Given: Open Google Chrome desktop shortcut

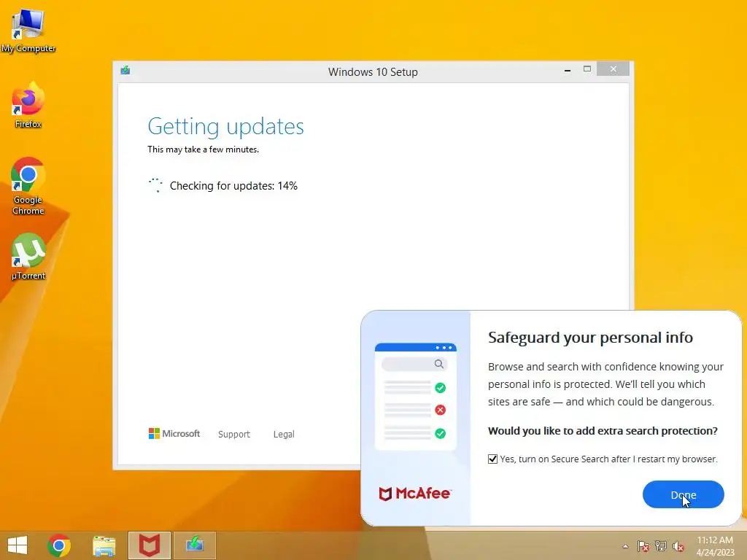Looking at the screenshot, I should tap(28, 186).
